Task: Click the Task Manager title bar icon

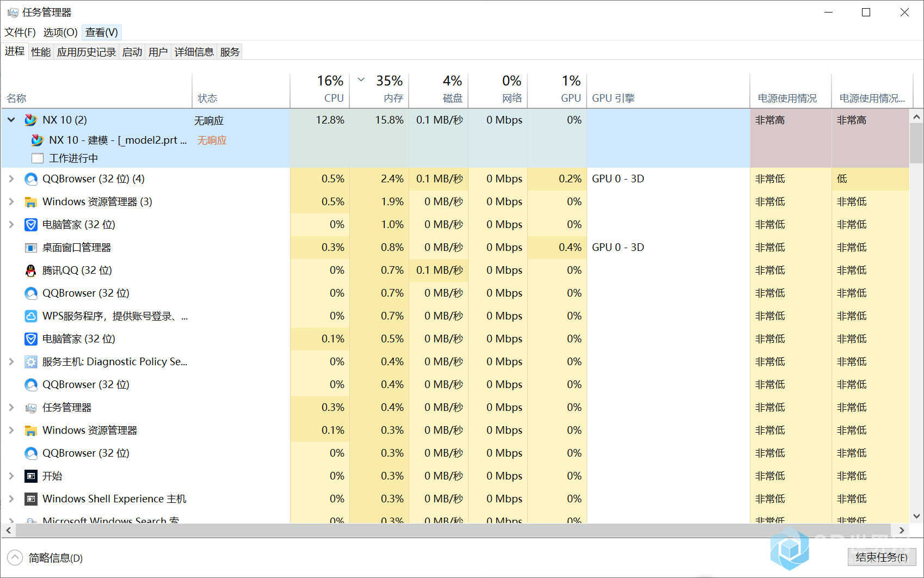Action: 13,12
